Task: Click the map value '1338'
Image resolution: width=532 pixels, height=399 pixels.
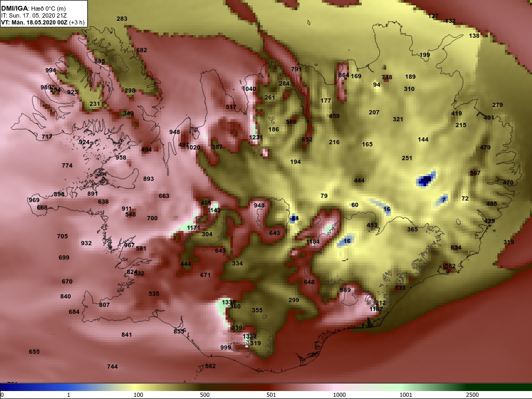Action: 229,302
